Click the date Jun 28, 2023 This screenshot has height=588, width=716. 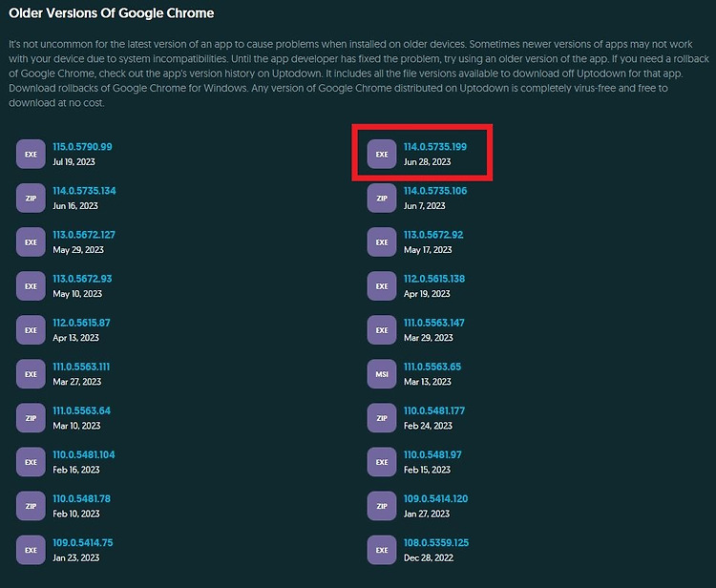428,161
